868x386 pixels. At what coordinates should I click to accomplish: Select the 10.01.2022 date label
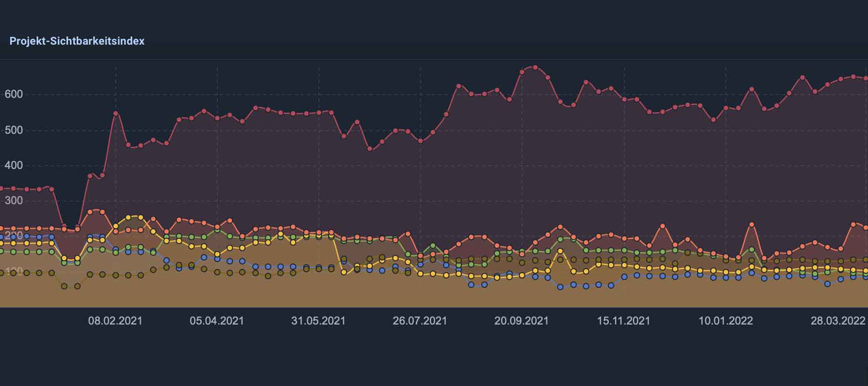726,320
